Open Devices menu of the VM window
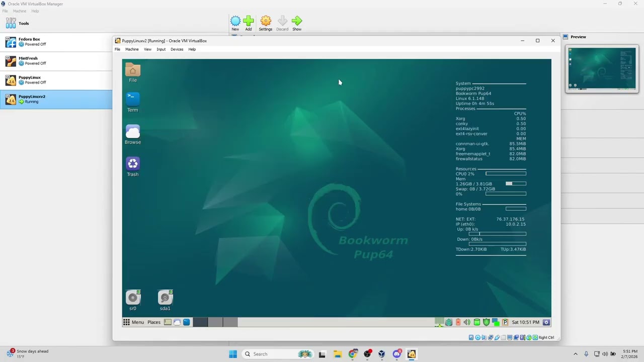The width and height of the screenshot is (644, 362). click(177, 49)
